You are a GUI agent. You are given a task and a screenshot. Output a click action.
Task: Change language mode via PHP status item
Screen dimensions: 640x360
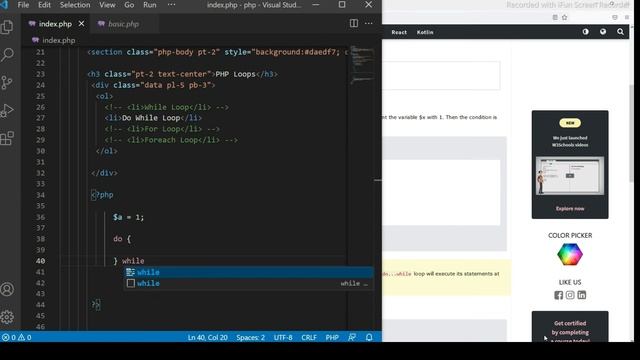[332, 337]
